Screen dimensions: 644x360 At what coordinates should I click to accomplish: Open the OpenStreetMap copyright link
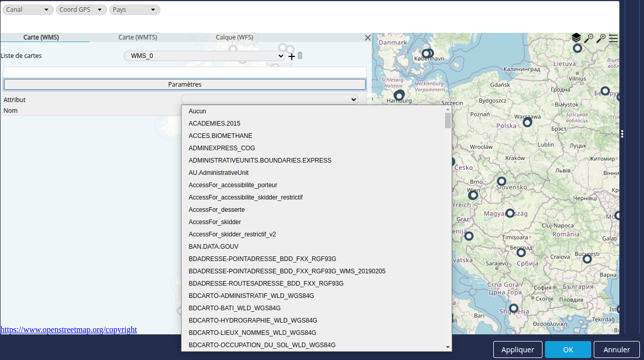tap(69, 330)
